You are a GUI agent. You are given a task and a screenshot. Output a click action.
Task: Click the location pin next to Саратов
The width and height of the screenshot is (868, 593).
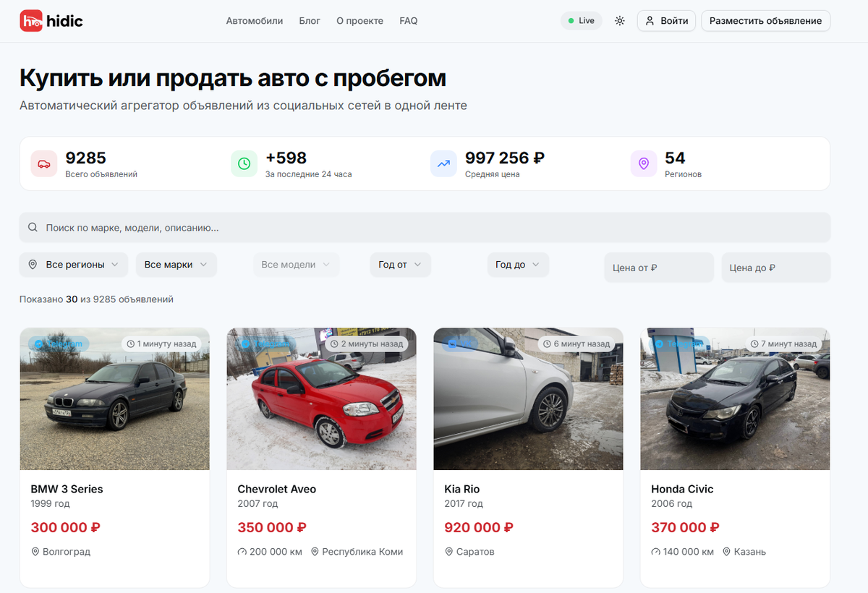[x=448, y=552]
